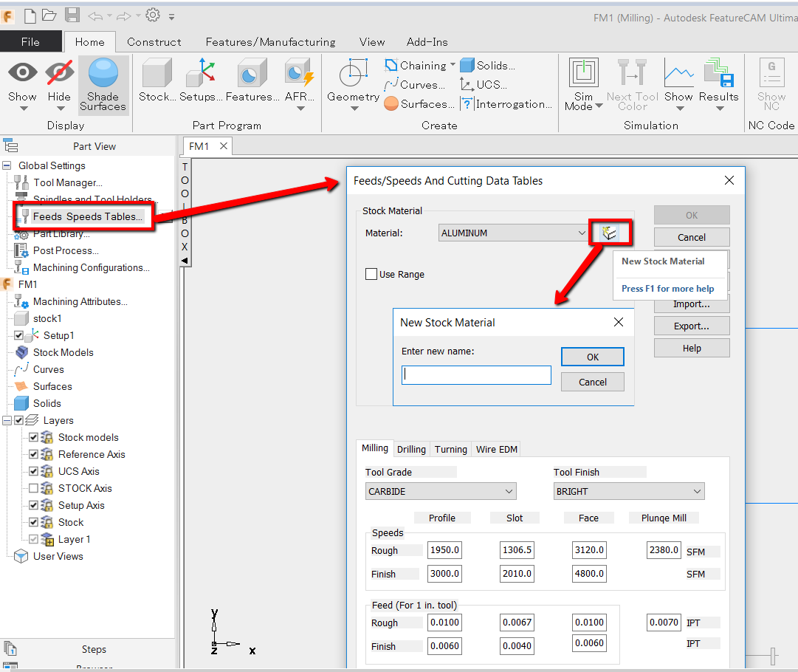The image size is (798, 672).
Task: Switch to the Turning tab
Action: (450, 449)
